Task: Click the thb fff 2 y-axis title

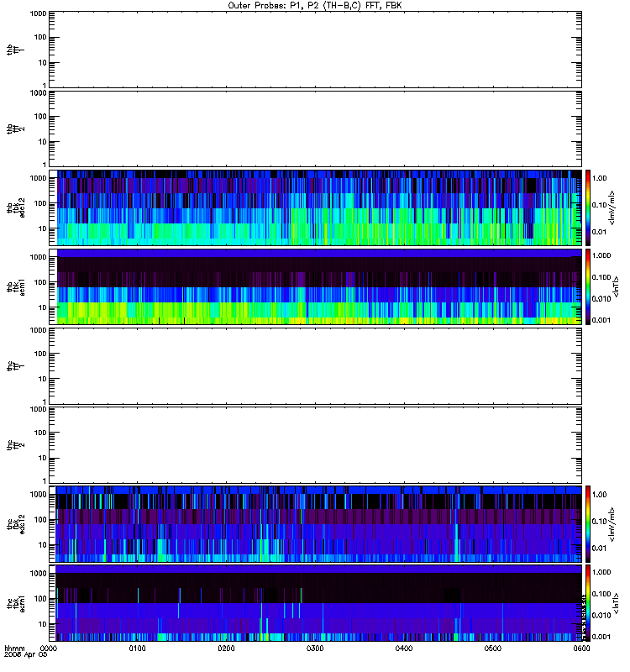Action: (15, 129)
